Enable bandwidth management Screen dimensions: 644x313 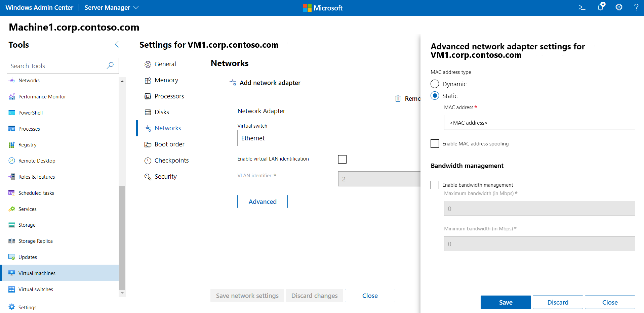(x=435, y=185)
